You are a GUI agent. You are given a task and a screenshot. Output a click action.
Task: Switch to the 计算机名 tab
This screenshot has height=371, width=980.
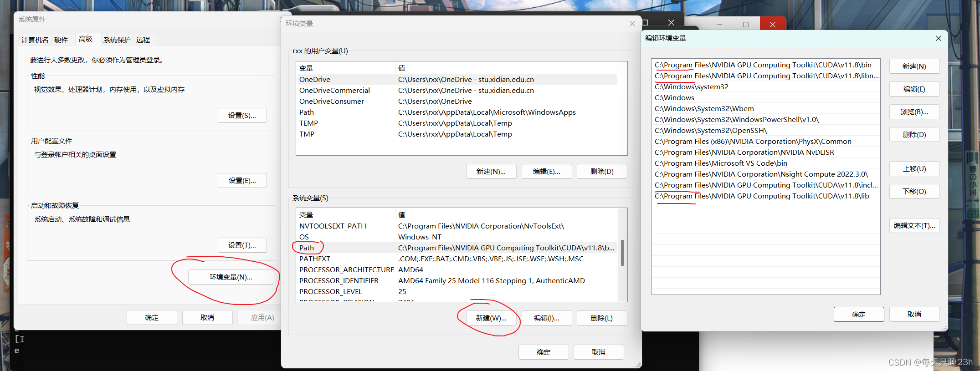35,40
